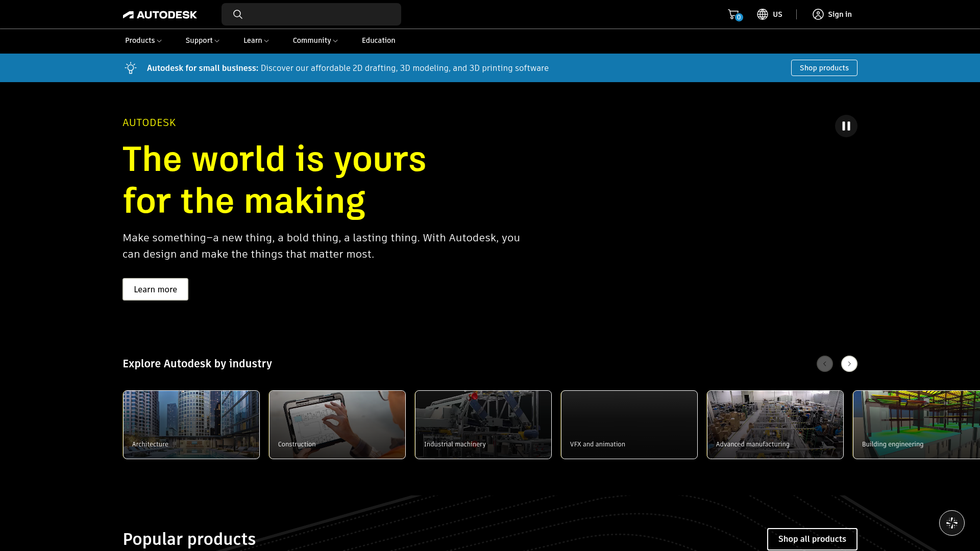The image size is (980, 551).
Task: Click the Explore Autodesk by industry heading
Action: point(198,364)
